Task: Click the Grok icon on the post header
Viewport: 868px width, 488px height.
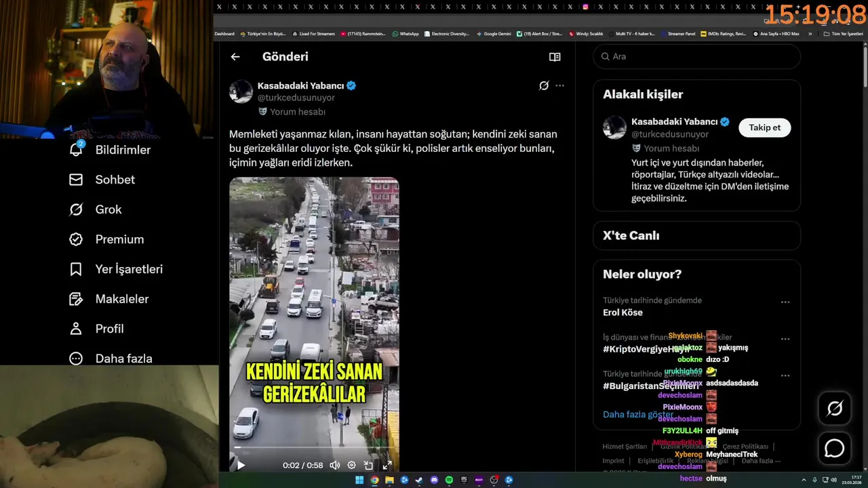Action: coord(544,85)
